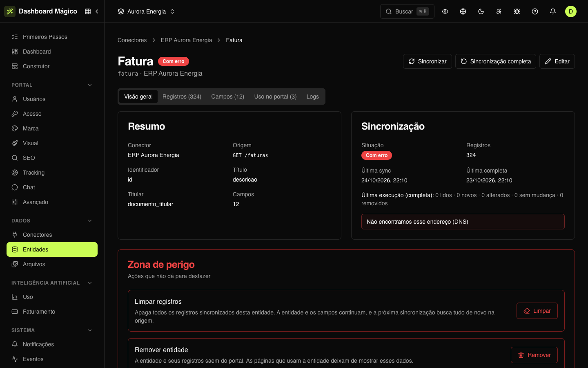
Task: Click the red Limpar button
Action: 537,311
